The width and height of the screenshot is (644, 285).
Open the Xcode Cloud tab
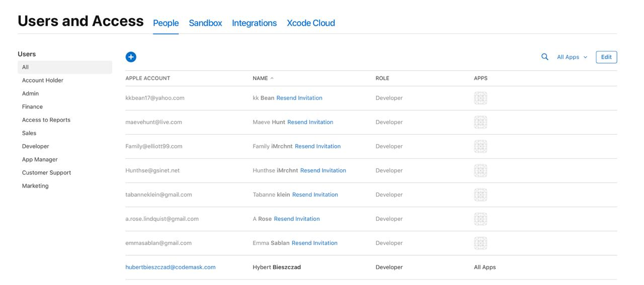tap(311, 23)
